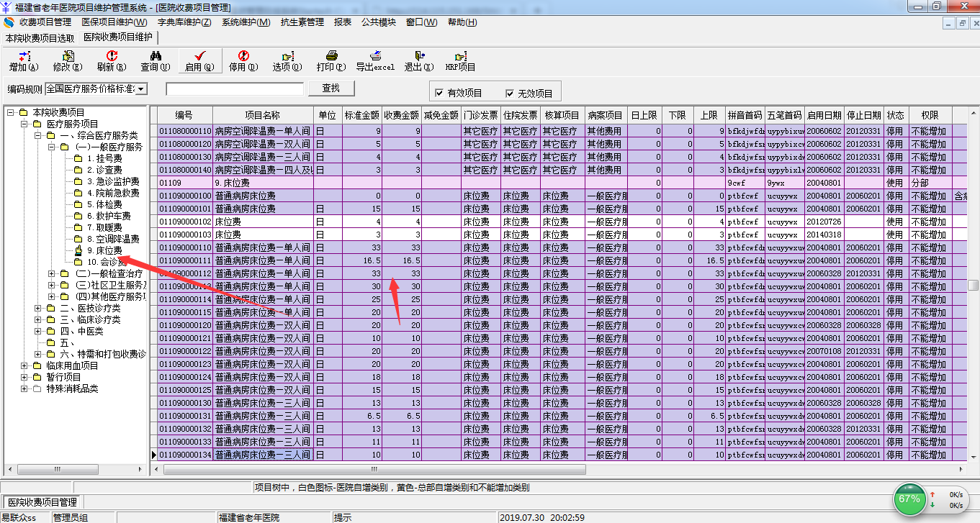Viewport: 980px width, 523px height.
Task: Expand the 三、临床诊疗类 node
Action: coord(38,319)
